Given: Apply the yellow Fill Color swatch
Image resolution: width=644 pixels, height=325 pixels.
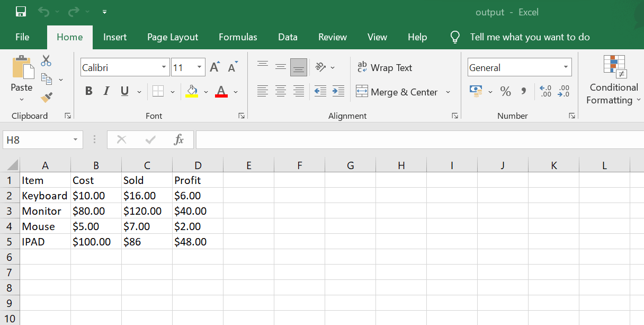Looking at the screenshot, I should 192,91.
